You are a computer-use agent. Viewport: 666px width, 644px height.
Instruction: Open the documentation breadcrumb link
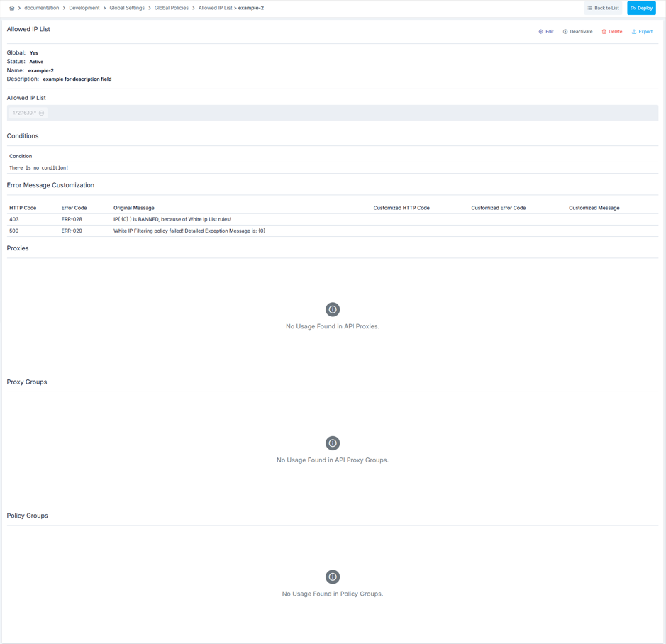[x=41, y=8]
